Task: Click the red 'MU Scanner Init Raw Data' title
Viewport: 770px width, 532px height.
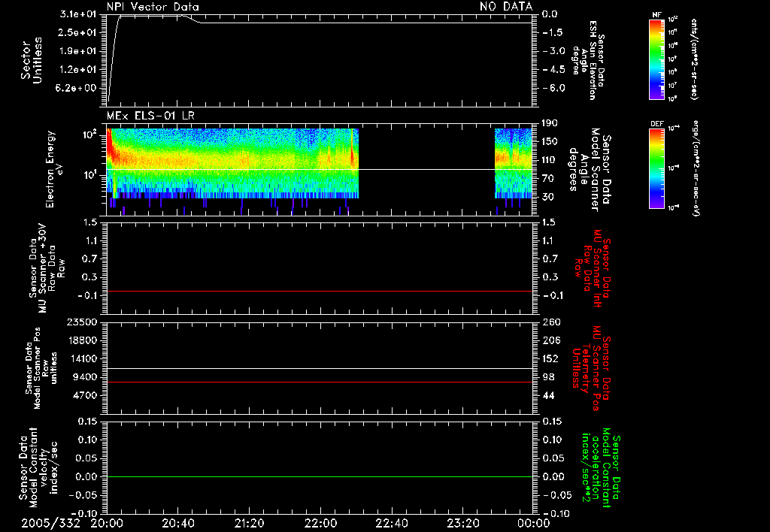Action: pos(592,268)
